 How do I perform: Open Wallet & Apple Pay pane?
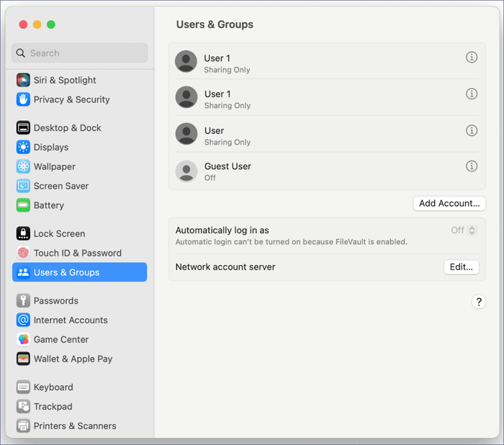73,359
